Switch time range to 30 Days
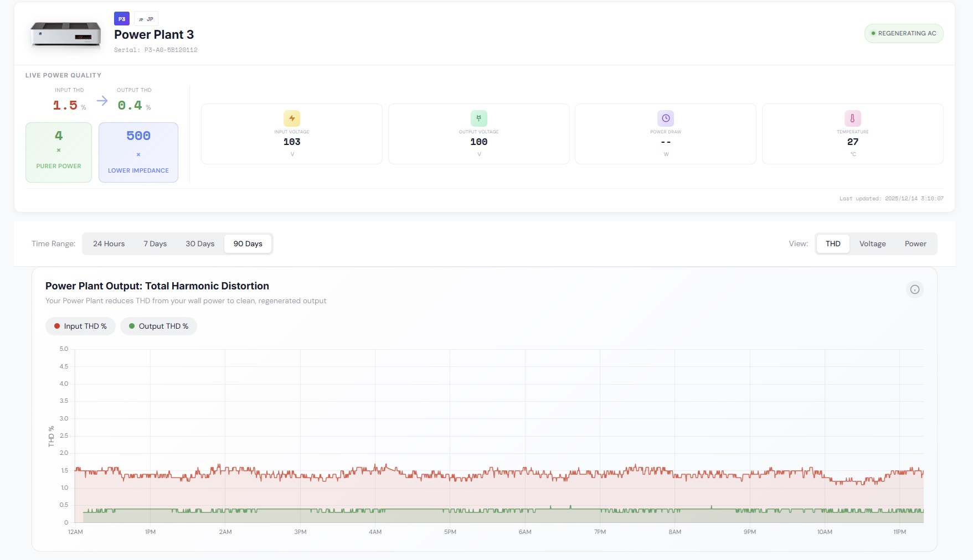973x560 pixels. point(200,244)
